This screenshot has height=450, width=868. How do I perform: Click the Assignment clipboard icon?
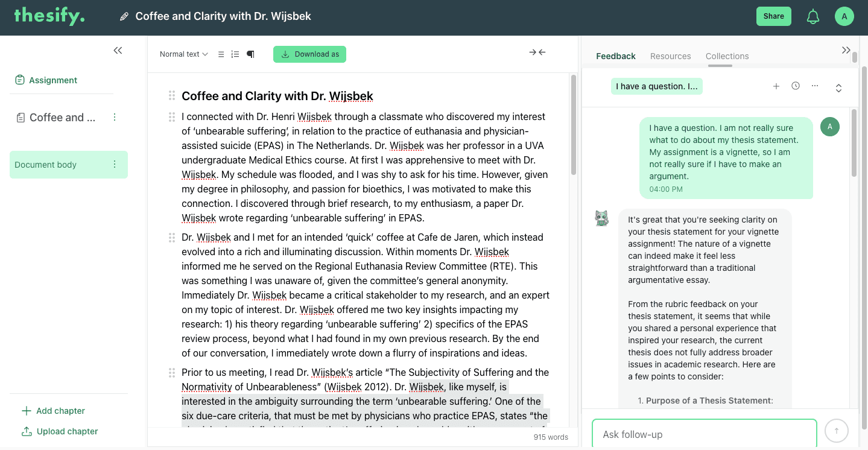[x=20, y=80]
